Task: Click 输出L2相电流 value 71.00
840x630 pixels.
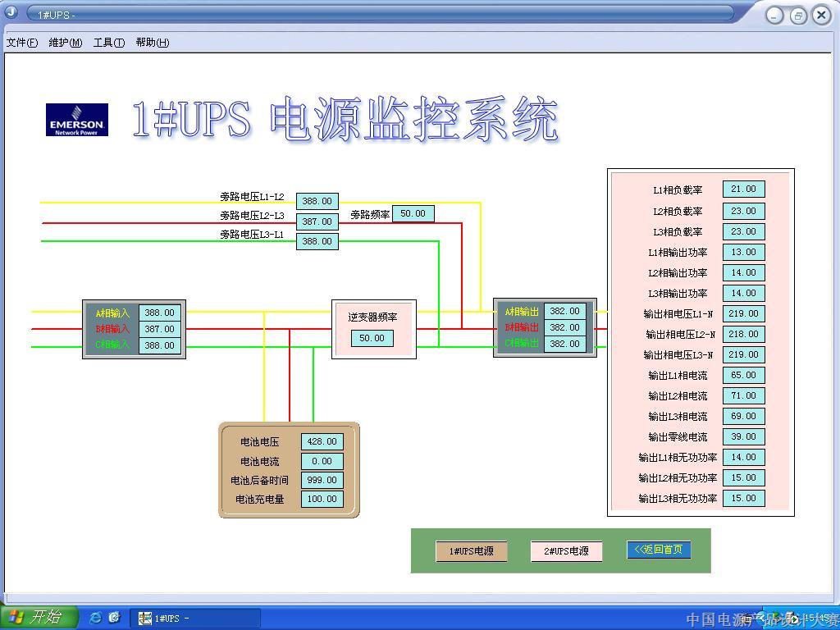Action: [743, 395]
